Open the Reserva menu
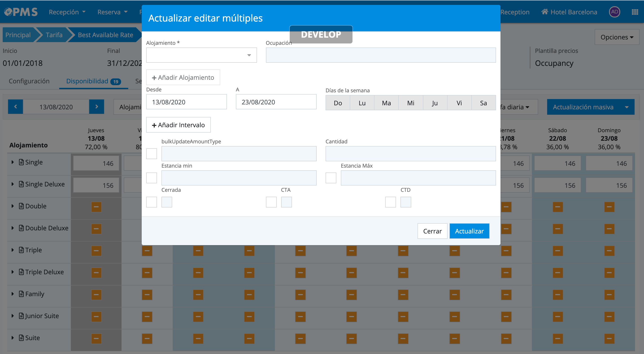 pos(113,12)
